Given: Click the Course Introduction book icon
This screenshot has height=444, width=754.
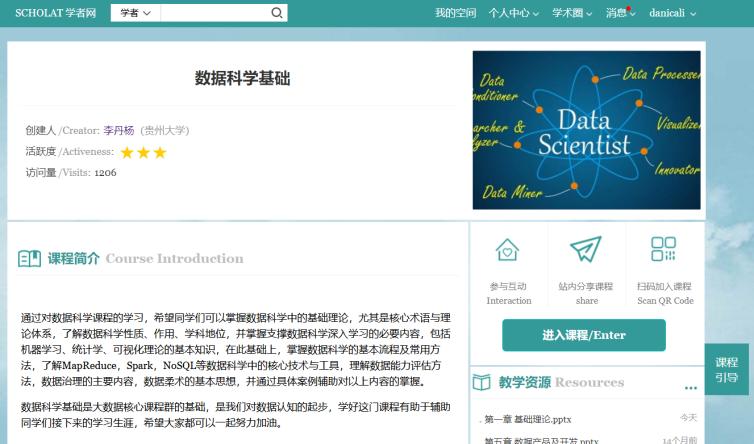Looking at the screenshot, I should click(x=29, y=259).
